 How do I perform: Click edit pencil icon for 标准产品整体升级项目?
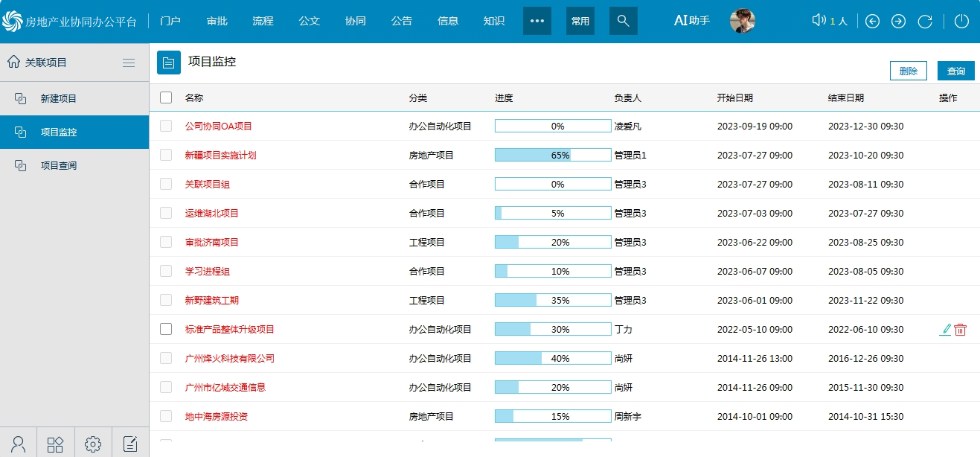[945, 329]
